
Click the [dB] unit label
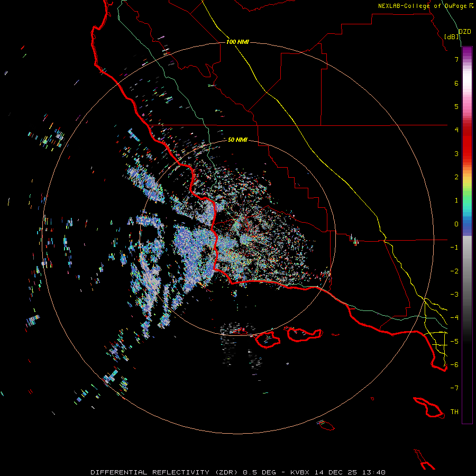tap(452, 36)
